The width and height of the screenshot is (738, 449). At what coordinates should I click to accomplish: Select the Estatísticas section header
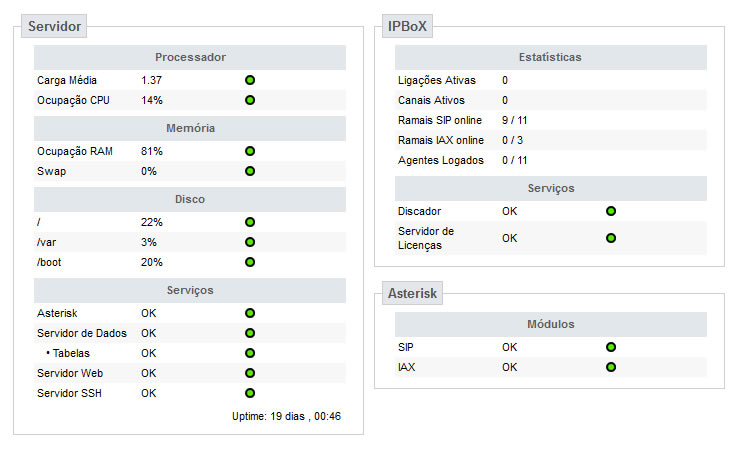tap(551, 57)
